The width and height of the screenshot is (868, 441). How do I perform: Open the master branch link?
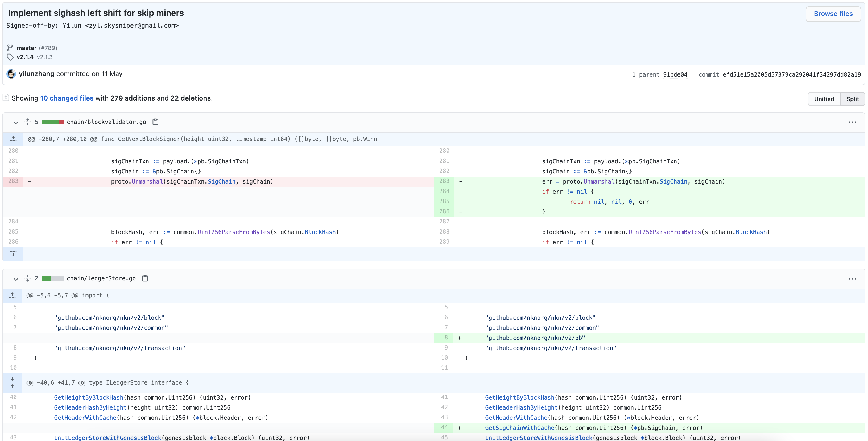pyautogui.click(x=26, y=48)
